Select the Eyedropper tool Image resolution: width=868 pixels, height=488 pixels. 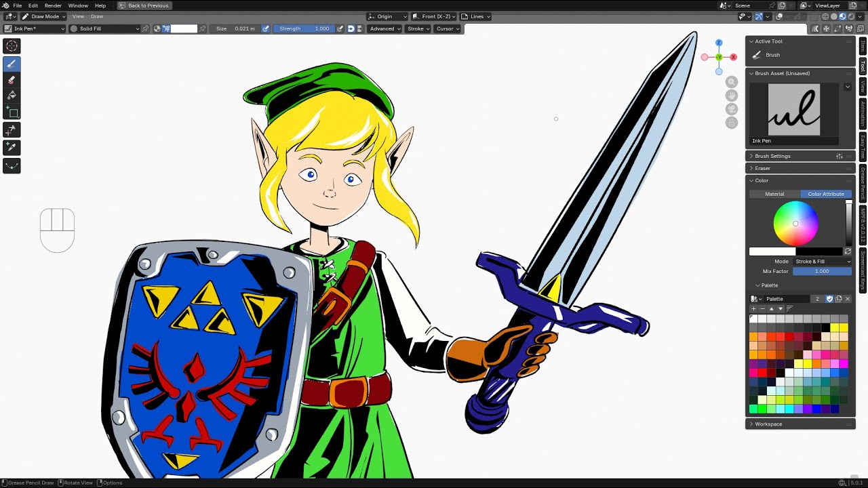pos(12,147)
